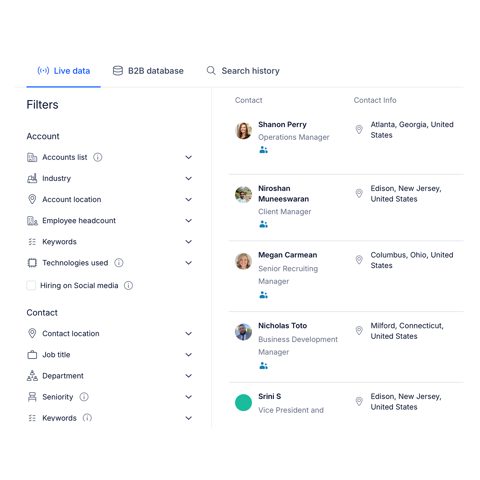
Task: Click 'Operations Manager' job title text
Action: coord(294,137)
